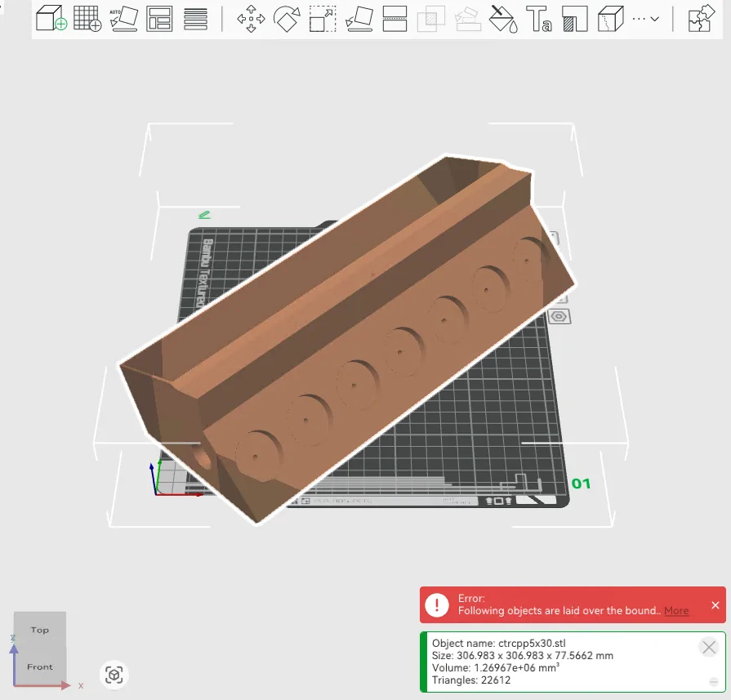This screenshot has width=731, height=700.
Task: Click 'Object name: ctrcpp5x30.stl' text
Action: 498,643
